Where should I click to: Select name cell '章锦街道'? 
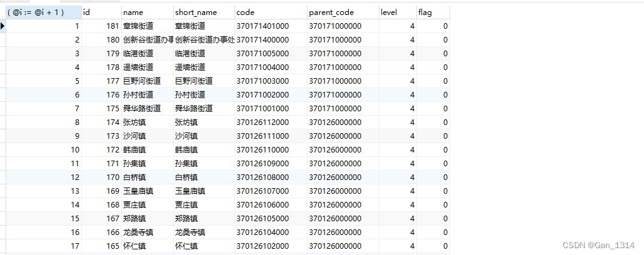[148, 26]
